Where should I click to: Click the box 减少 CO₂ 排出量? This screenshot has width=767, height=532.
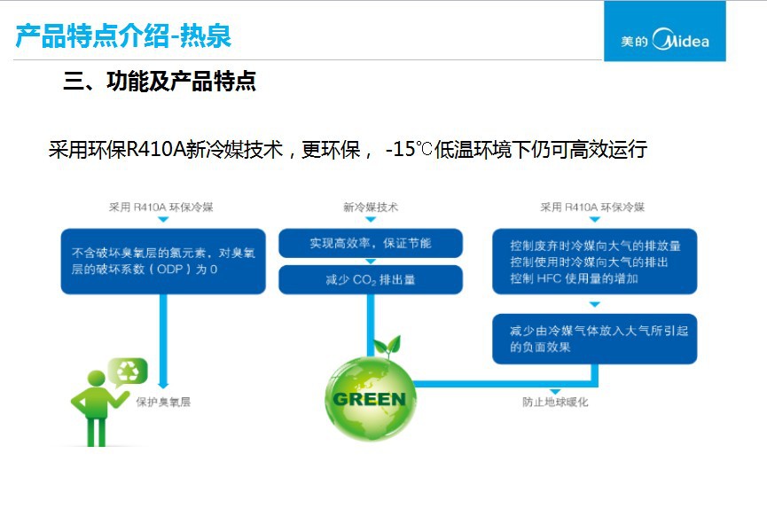pyautogui.click(x=371, y=279)
